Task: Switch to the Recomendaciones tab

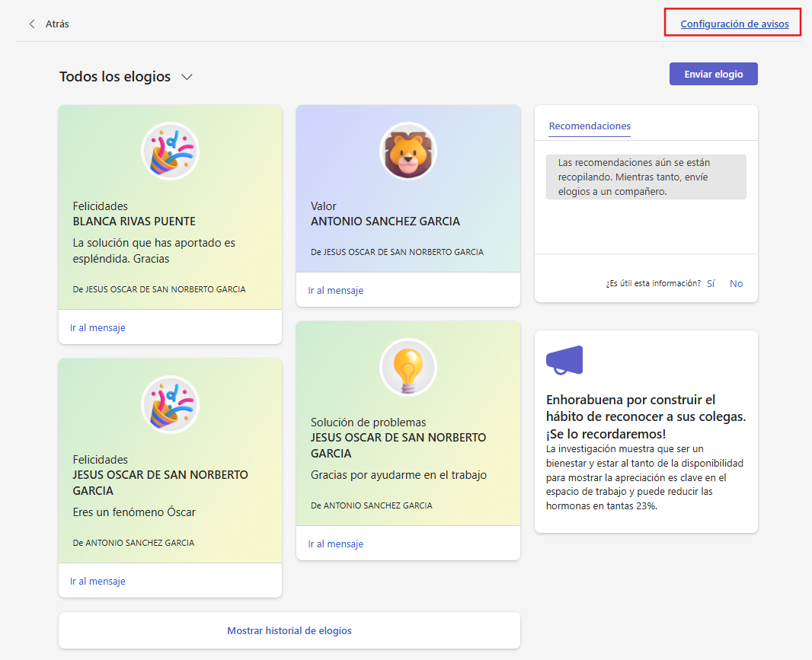Action: click(x=590, y=126)
